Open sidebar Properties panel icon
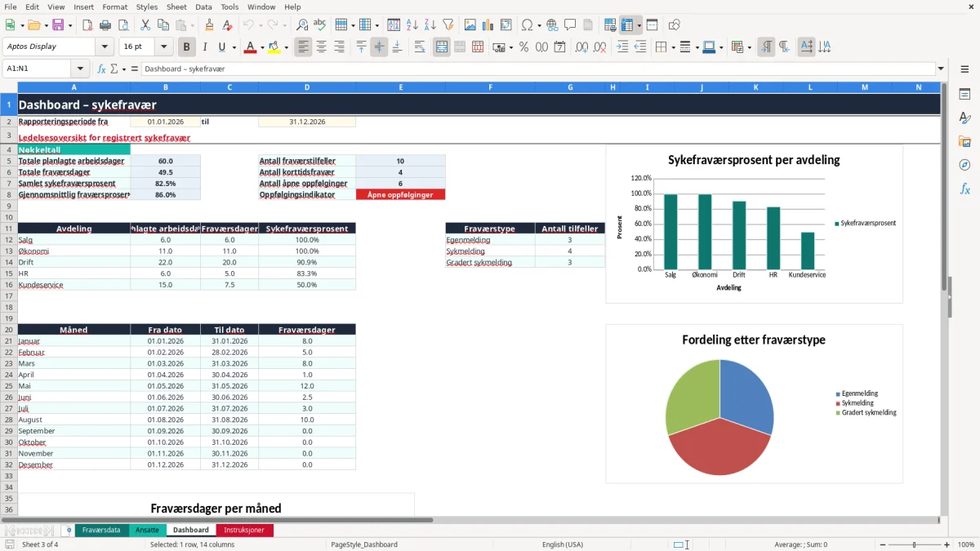This screenshot has height=551, width=980. coord(964,94)
